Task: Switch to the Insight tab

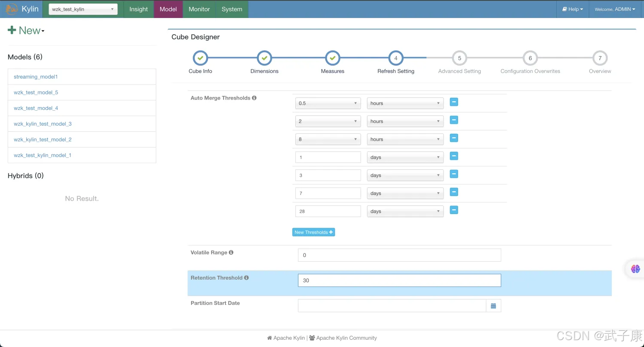Action: click(x=139, y=9)
